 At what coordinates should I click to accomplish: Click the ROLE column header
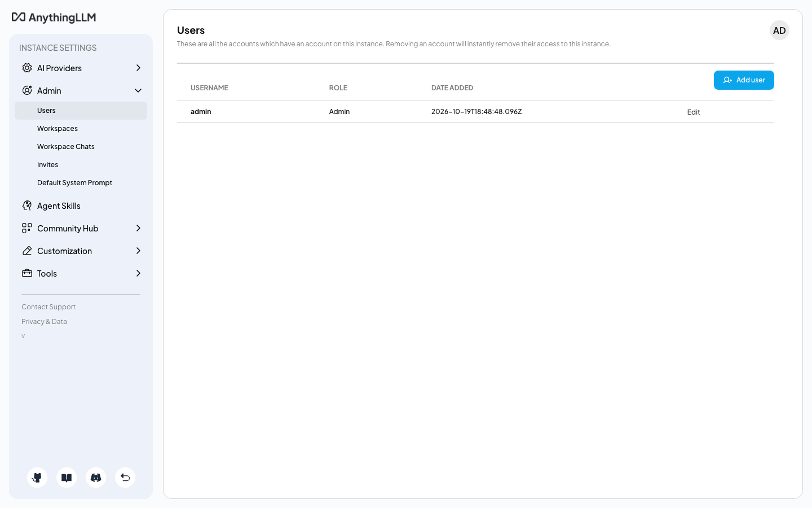pyautogui.click(x=338, y=88)
